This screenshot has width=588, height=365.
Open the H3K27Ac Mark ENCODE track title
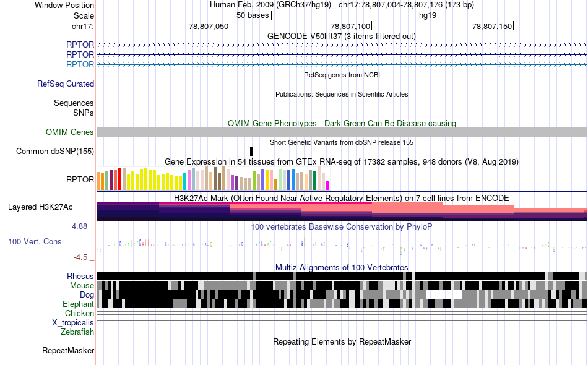point(341,198)
